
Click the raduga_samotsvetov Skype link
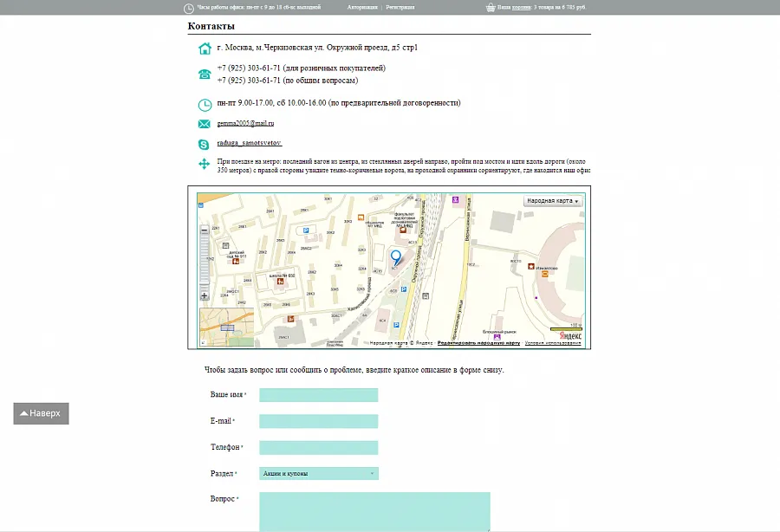250,143
